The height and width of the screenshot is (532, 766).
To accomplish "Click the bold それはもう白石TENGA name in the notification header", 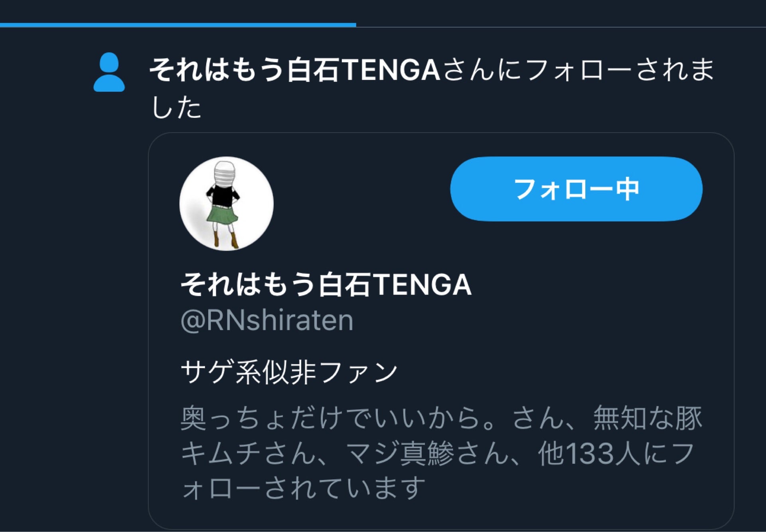I will 294,70.
